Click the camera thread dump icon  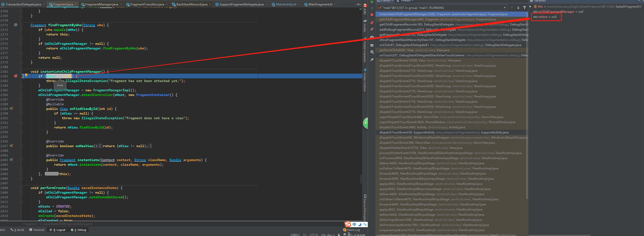tap(372, 37)
